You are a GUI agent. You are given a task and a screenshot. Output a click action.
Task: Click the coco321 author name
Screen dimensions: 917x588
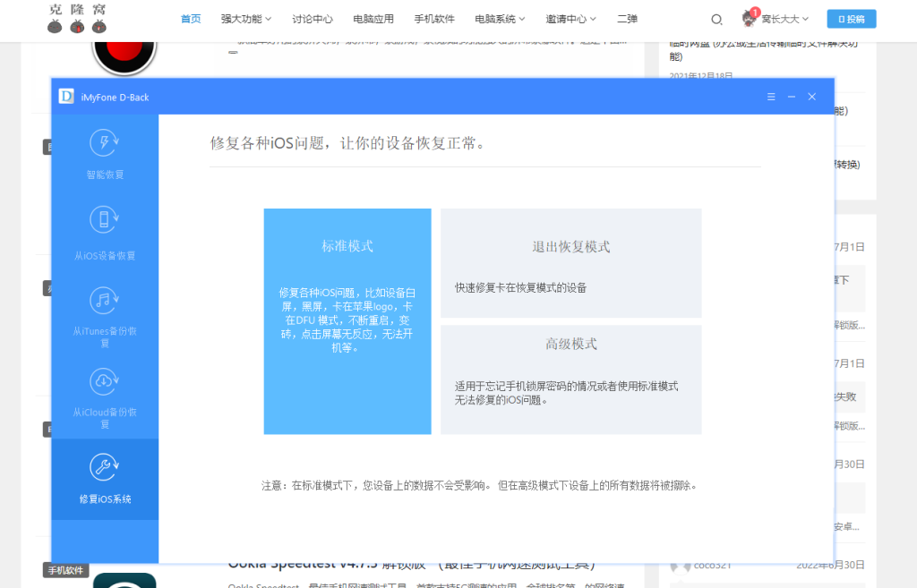(x=712, y=566)
